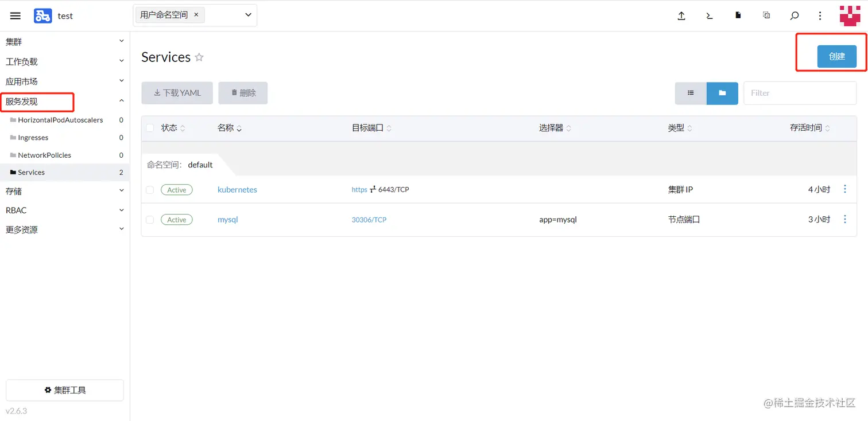Select the kubernetes service row checkbox
The width and height of the screenshot is (868, 421).
(150, 189)
